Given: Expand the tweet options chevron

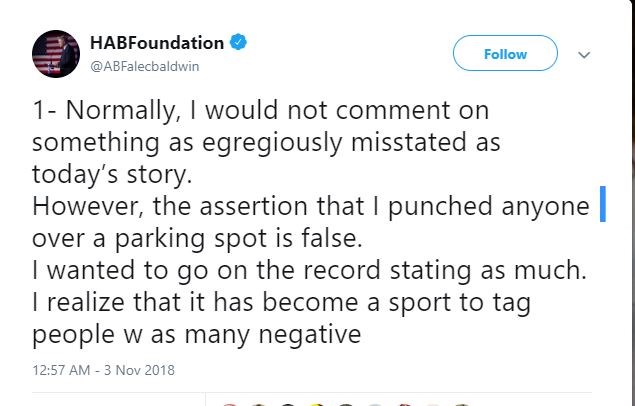Looking at the screenshot, I should (586, 54).
